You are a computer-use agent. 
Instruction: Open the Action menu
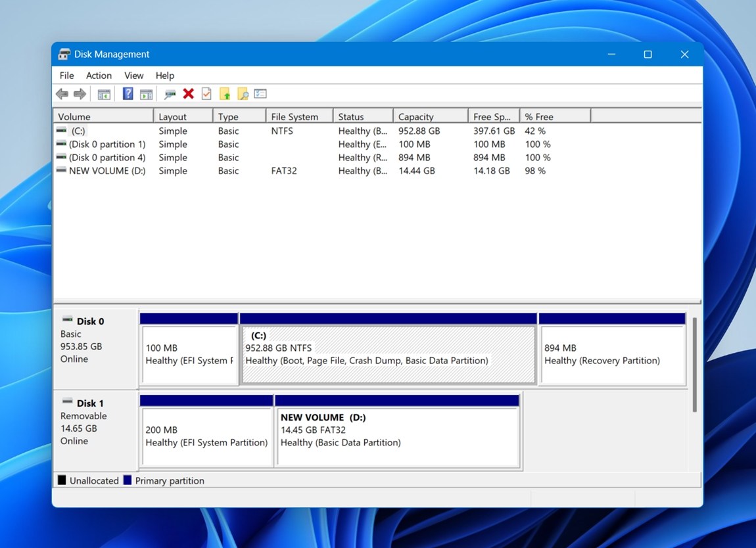point(99,76)
